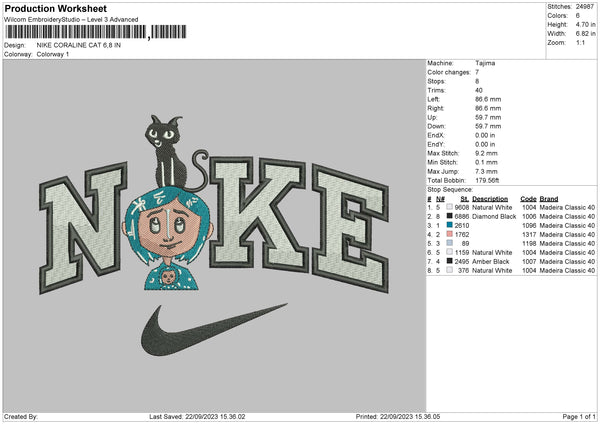Click stitch count '6886' in stop row 2

[462, 217]
